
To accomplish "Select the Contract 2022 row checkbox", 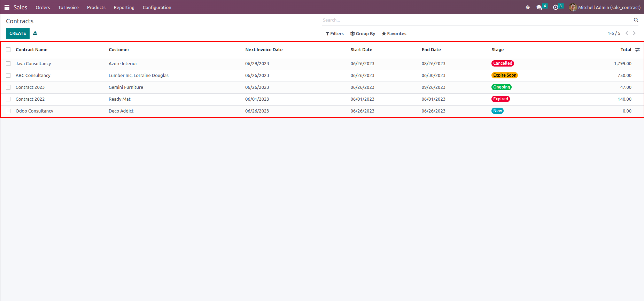I will tap(8, 99).
